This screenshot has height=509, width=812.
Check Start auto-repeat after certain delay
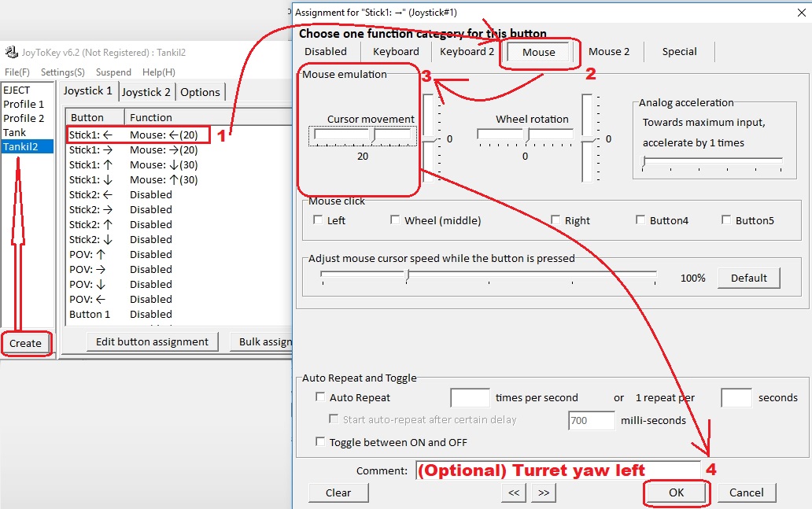pos(334,419)
